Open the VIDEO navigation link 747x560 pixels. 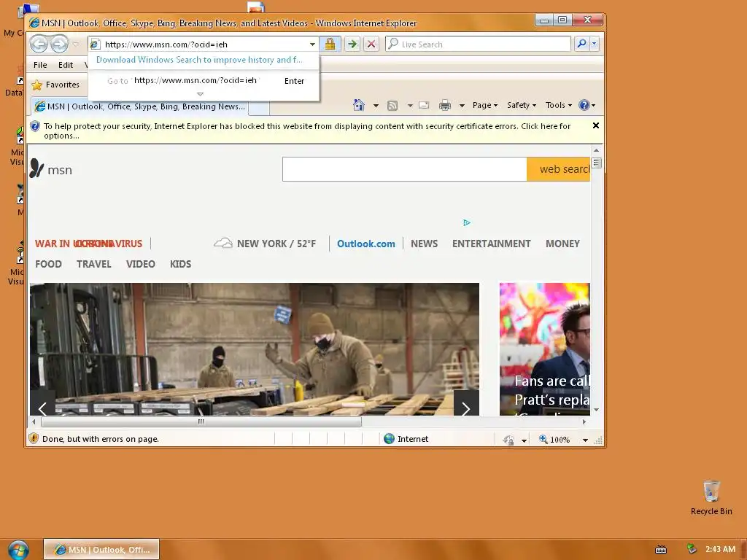[x=141, y=264]
